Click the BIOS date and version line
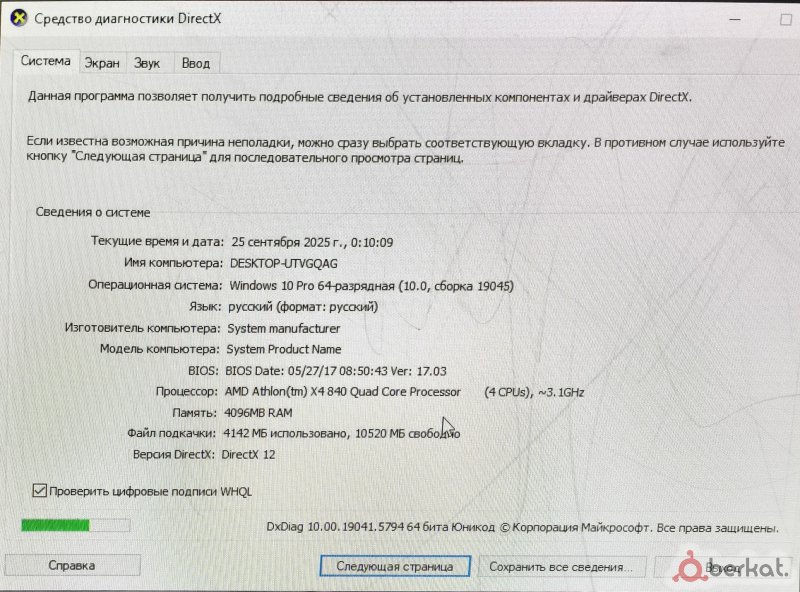 [x=337, y=370]
